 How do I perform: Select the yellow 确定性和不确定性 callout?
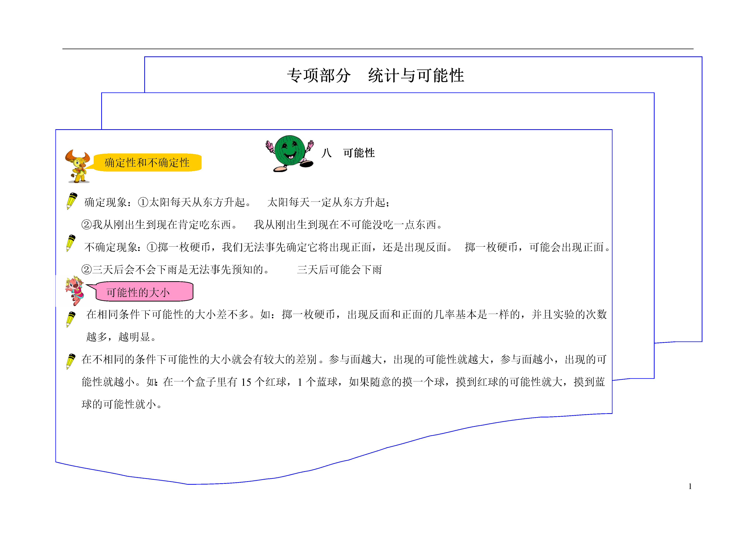tap(148, 162)
